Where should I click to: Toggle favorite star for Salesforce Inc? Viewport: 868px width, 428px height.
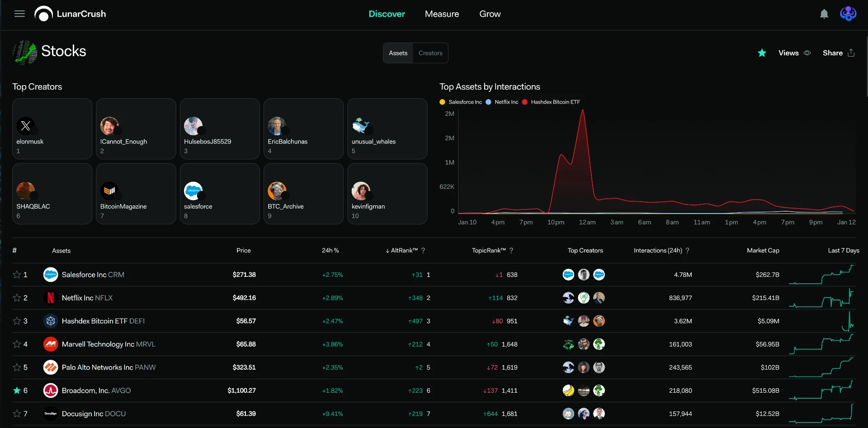point(17,275)
